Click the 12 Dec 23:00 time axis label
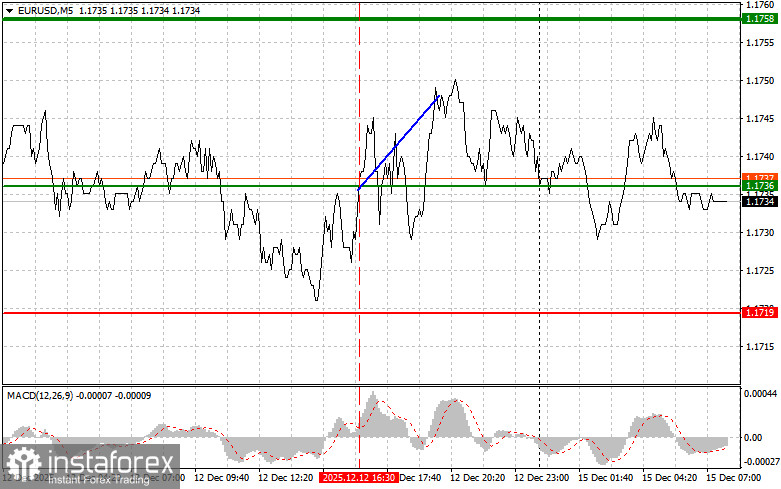The height and width of the screenshot is (489, 781). click(541, 478)
